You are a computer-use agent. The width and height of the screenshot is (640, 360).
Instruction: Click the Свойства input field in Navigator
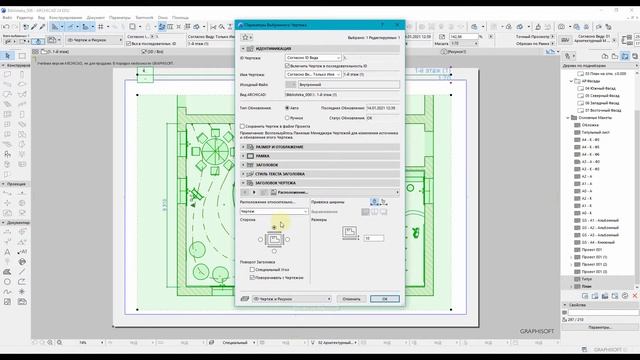[603, 313]
